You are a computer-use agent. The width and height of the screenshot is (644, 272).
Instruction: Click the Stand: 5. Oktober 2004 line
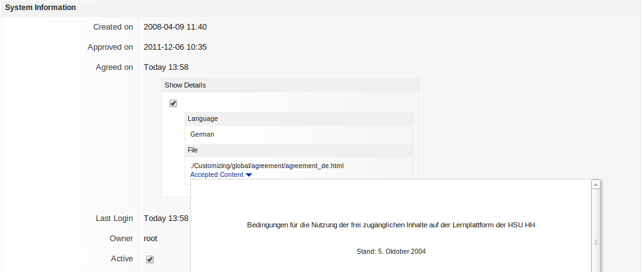pos(391,251)
